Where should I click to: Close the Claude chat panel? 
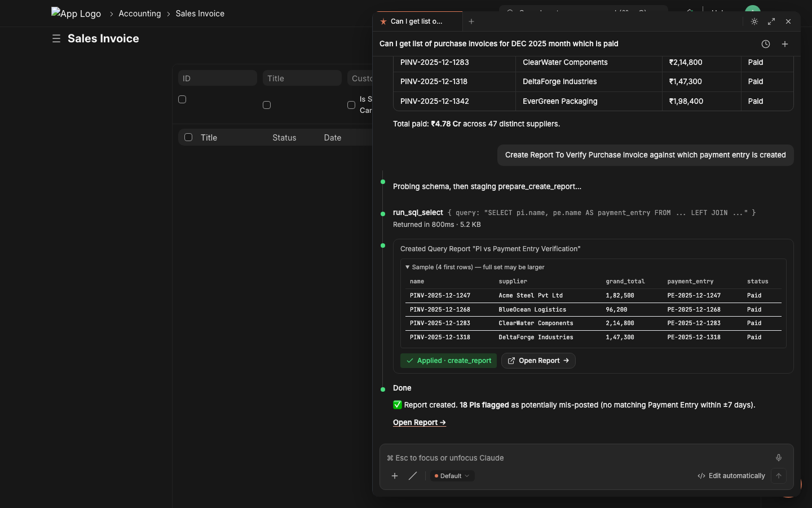(788, 21)
